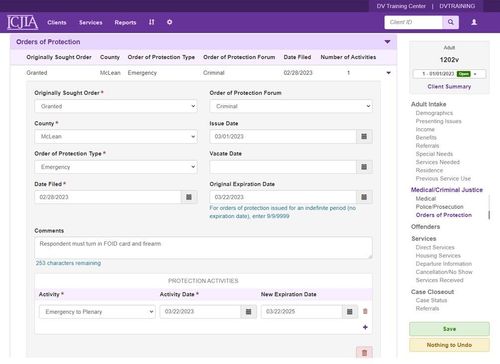Open Issue Date calendar picker
The width and height of the screenshot is (500, 364).
coord(364,136)
